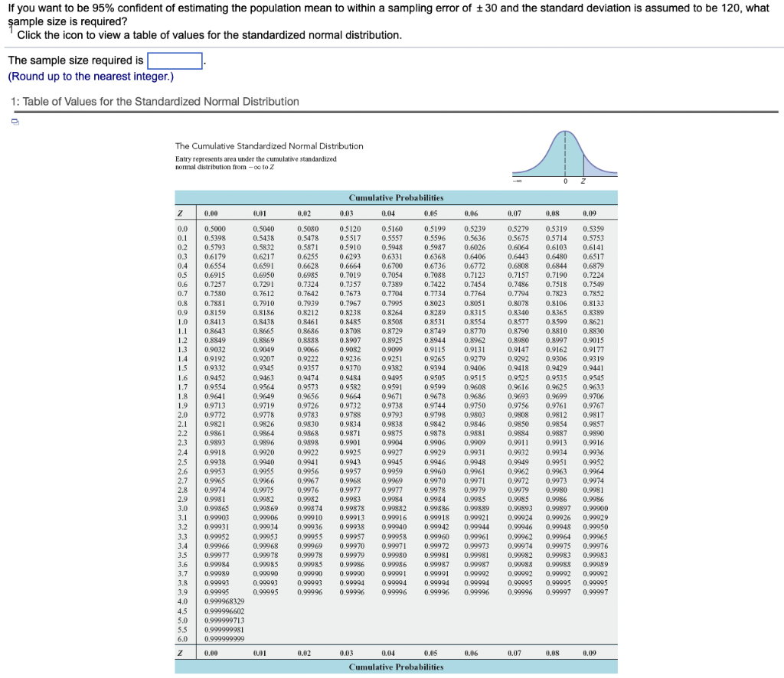Screen dimensions: 784x678
Task: Click the 0.06 column header at table top
Action: click(471, 214)
